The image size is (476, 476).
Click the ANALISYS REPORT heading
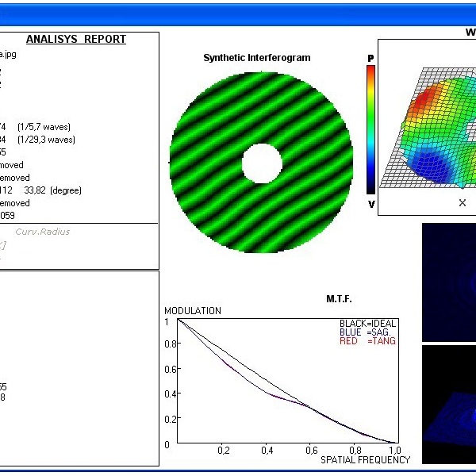click(x=76, y=40)
